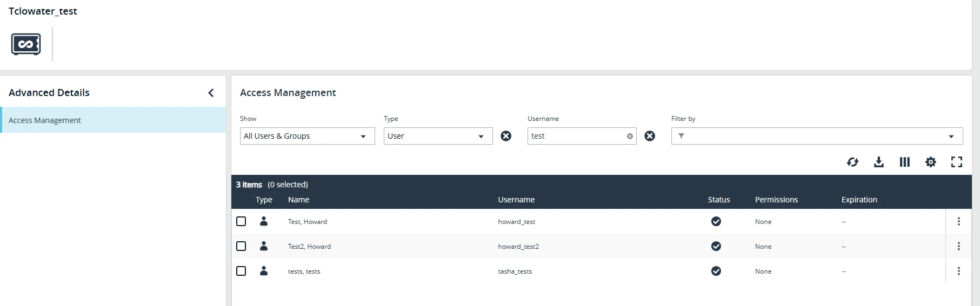
Task: Open actions menu for howard_test row
Action: pyautogui.click(x=959, y=221)
